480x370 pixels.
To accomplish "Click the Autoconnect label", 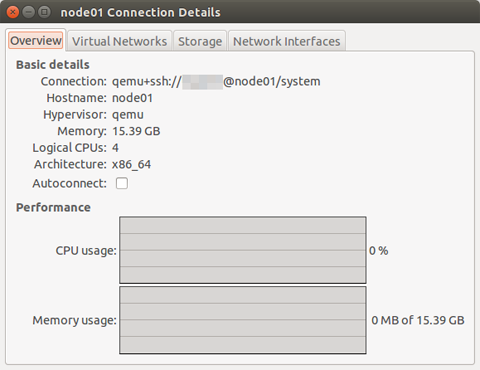I will click(x=69, y=183).
